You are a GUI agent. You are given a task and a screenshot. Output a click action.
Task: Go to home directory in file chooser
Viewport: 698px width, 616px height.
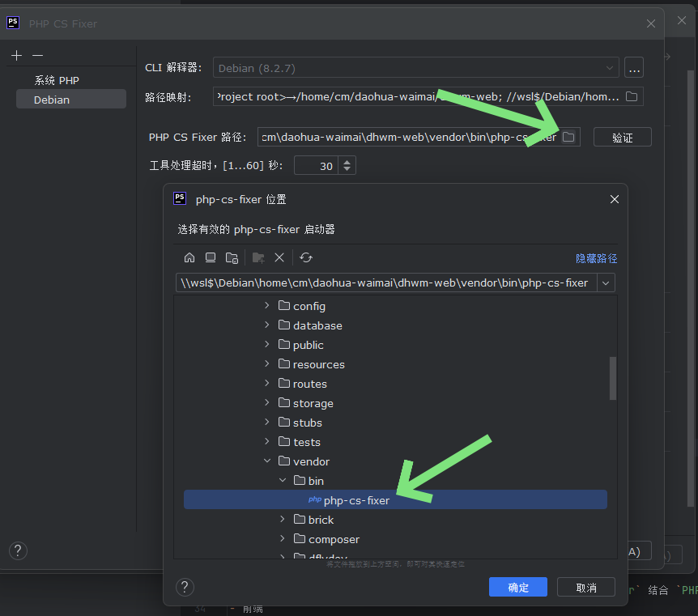point(189,257)
